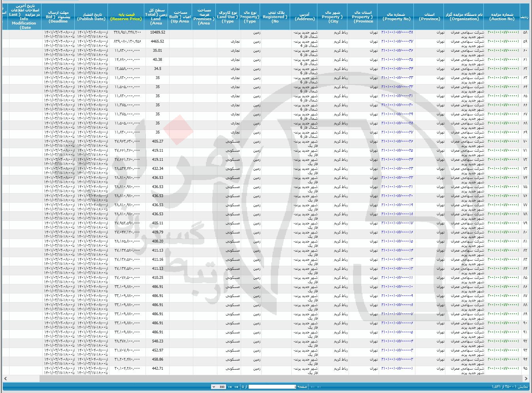Sort by the Total Land Area column header

tap(156, 17)
